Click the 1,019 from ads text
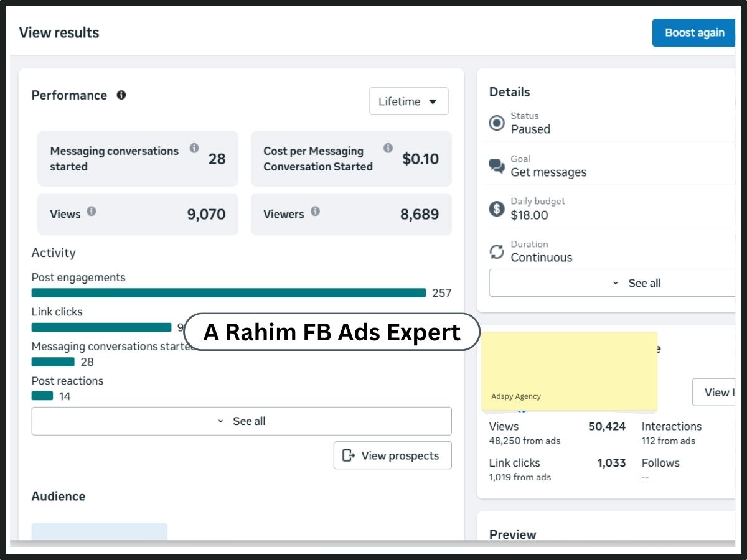747x560 pixels. (x=520, y=477)
